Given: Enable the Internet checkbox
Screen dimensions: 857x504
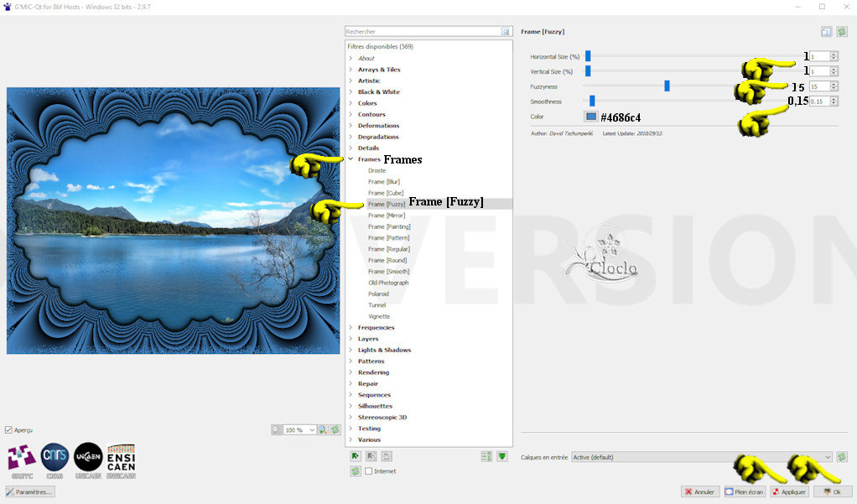Looking at the screenshot, I should click(x=369, y=471).
